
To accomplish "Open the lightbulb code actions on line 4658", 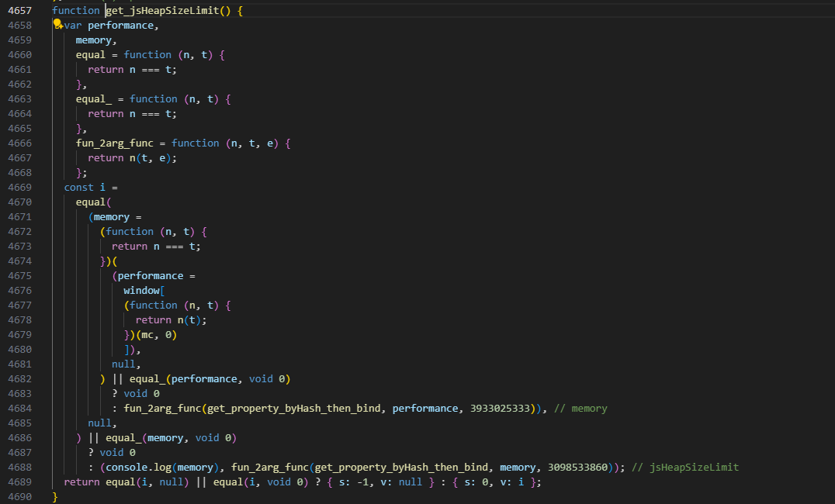I will coord(58,24).
